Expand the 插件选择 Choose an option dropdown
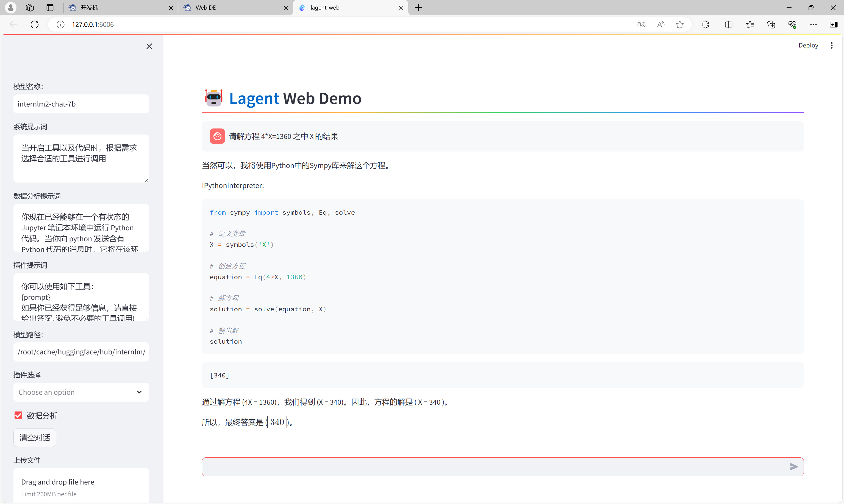This screenshot has width=844, height=504. [81, 392]
